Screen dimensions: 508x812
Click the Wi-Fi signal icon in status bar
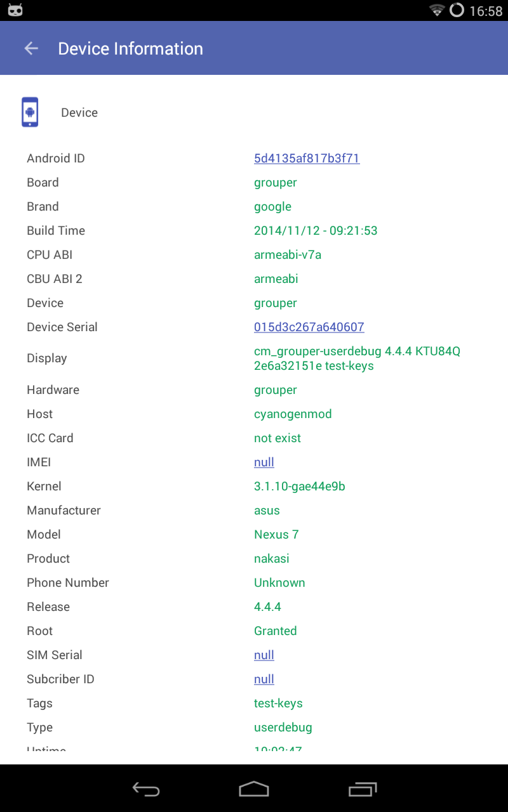[x=436, y=10]
